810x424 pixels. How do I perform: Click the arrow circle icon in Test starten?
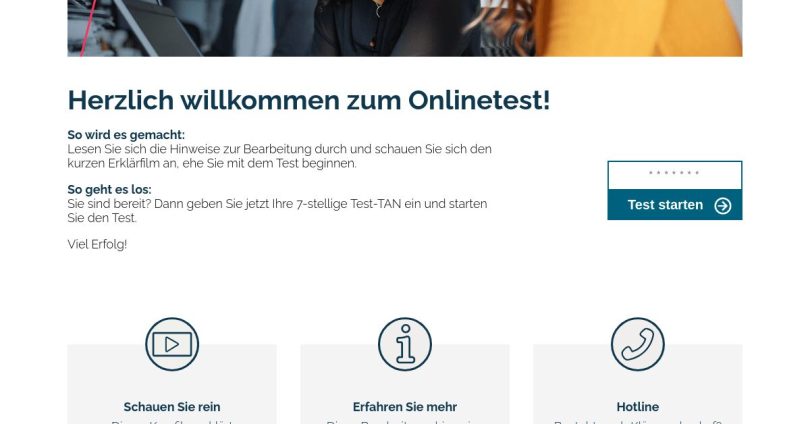click(723, 206)
